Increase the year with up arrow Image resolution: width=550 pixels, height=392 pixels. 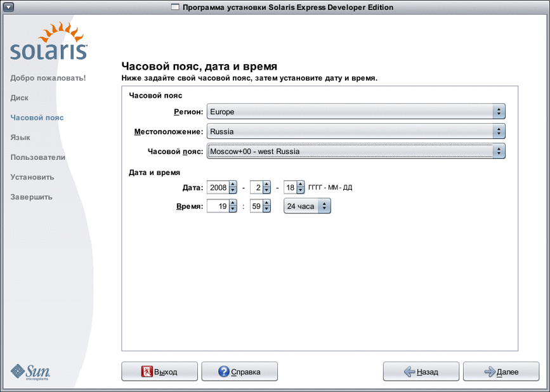[233, 184]
